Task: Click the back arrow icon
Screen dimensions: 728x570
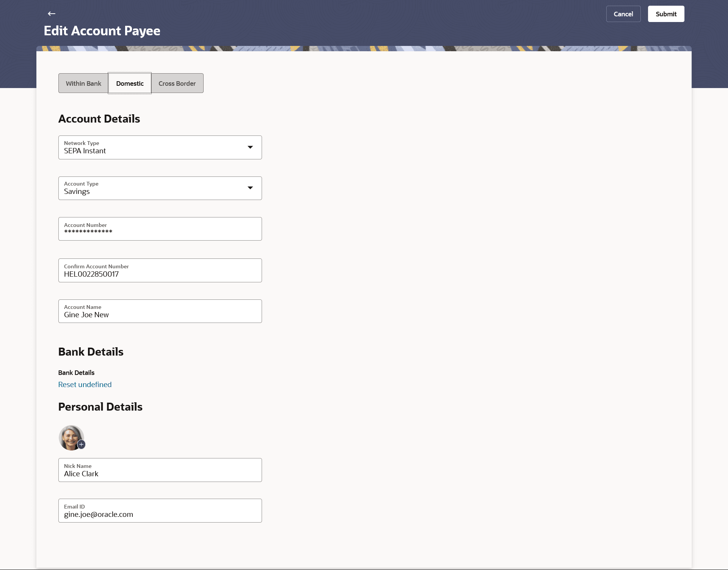Action: 52,14
